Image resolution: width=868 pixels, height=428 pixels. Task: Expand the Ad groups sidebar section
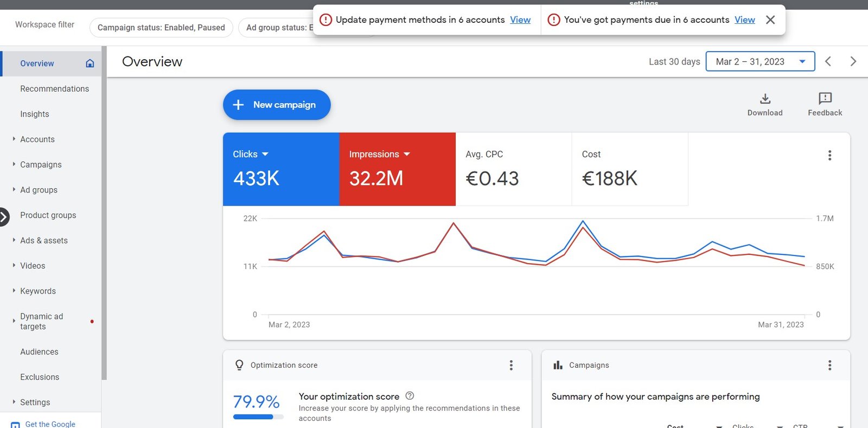14,189
